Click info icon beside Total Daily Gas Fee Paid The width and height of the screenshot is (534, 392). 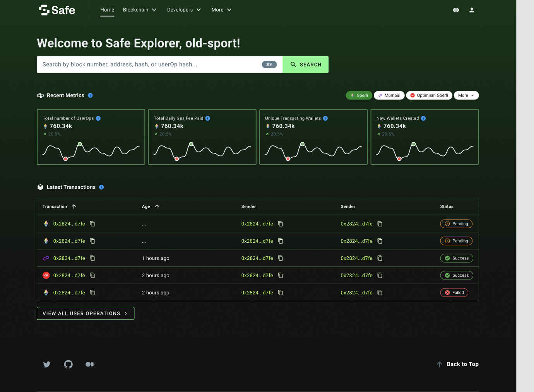tap(208, 118)
